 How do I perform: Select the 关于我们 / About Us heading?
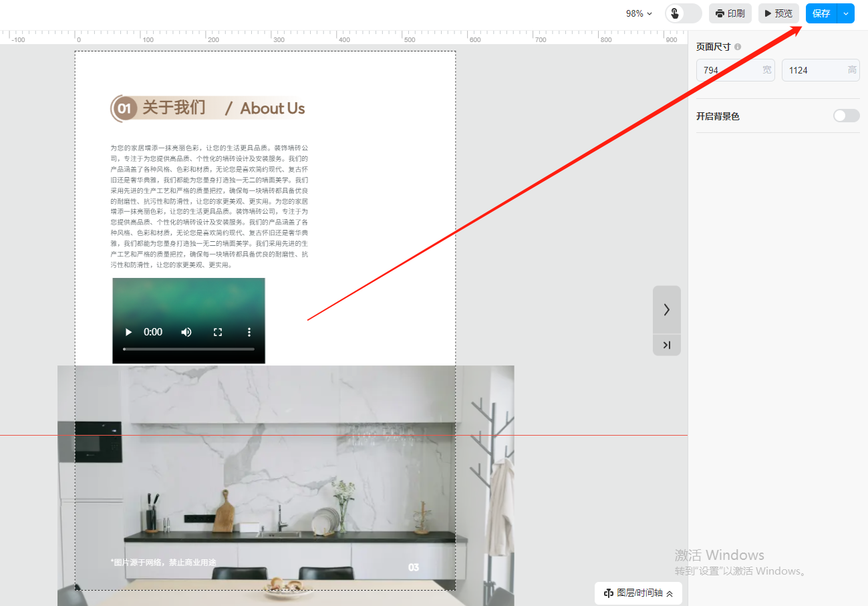208,108
